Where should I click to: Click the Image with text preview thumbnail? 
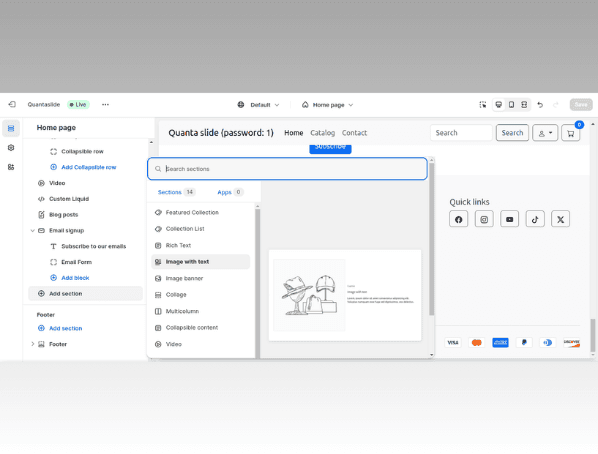pos(345,295)
